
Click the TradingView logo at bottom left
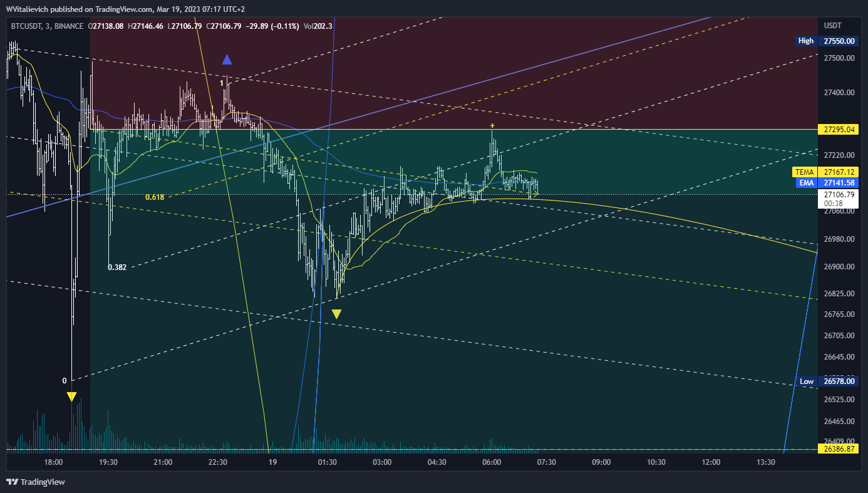coord(36,482)
